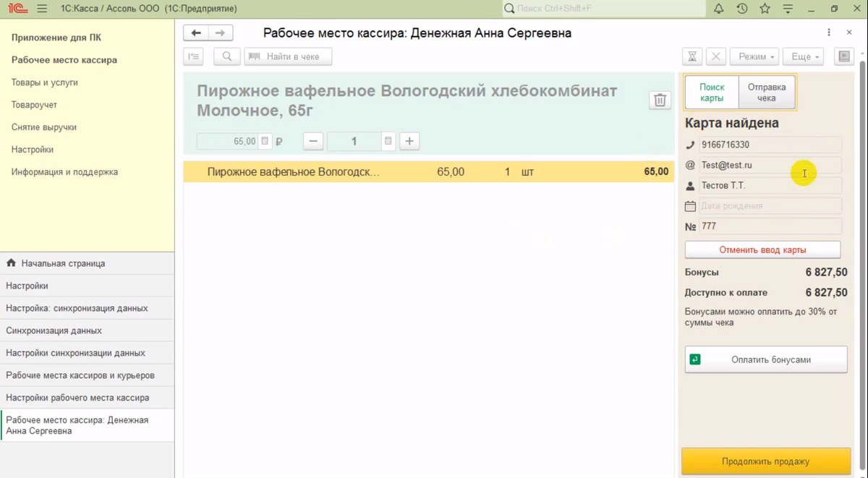The image size is (868, 478).
Task: Close the cashier workplace form tab
Action: 849,33
